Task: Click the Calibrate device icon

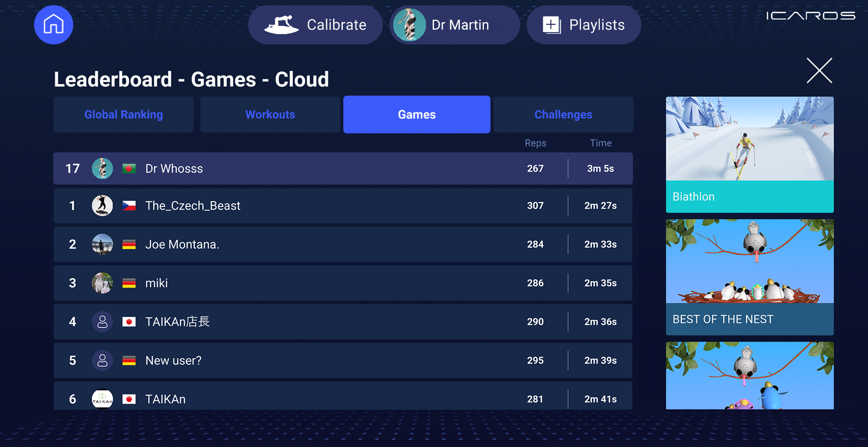Action: click(281, 25)
